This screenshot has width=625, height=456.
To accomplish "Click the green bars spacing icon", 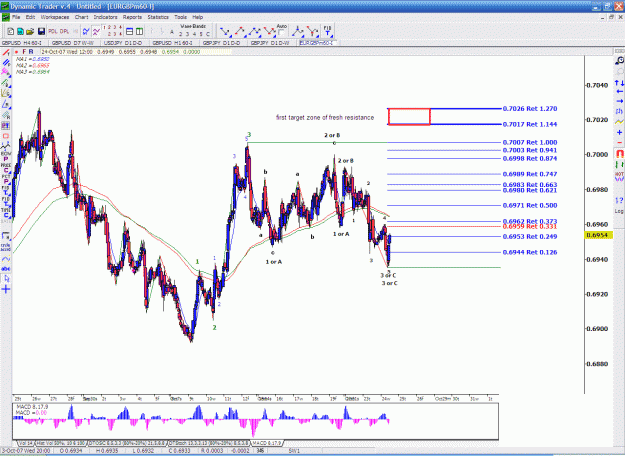I will coord(619,164).
